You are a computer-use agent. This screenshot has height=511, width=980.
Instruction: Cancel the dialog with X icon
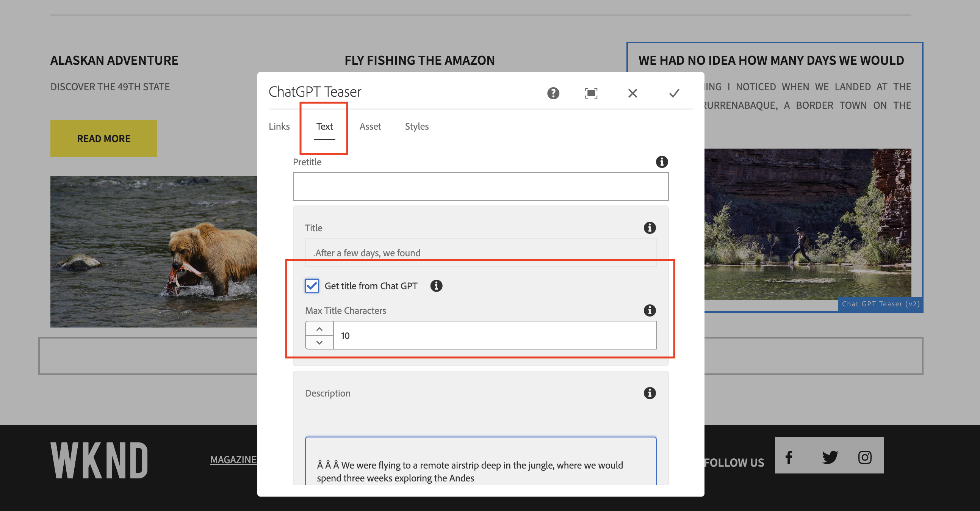coord(632,93)
